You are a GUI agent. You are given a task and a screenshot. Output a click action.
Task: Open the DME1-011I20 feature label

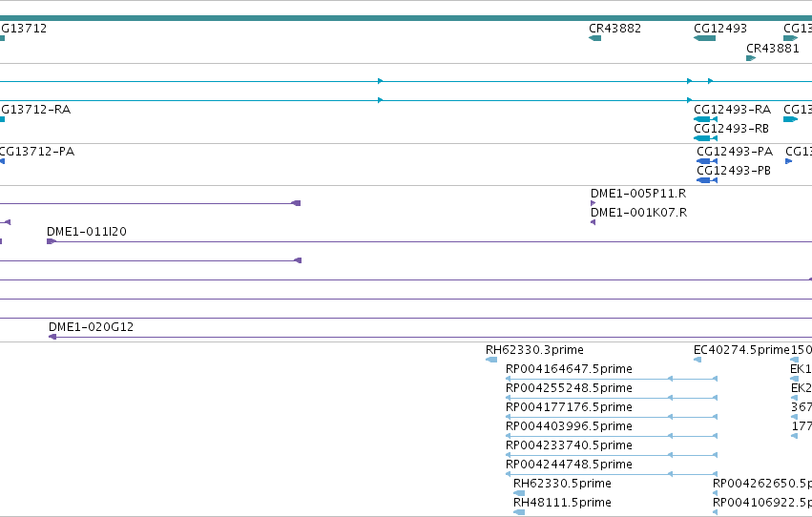click(x=87, y=232)
